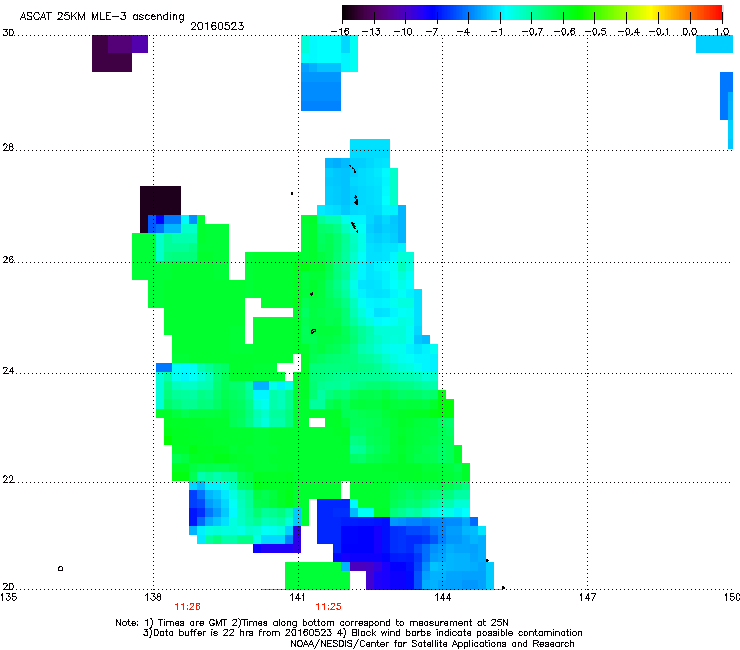
Task: Click the longitude label 138
Action: pos(153,597)
